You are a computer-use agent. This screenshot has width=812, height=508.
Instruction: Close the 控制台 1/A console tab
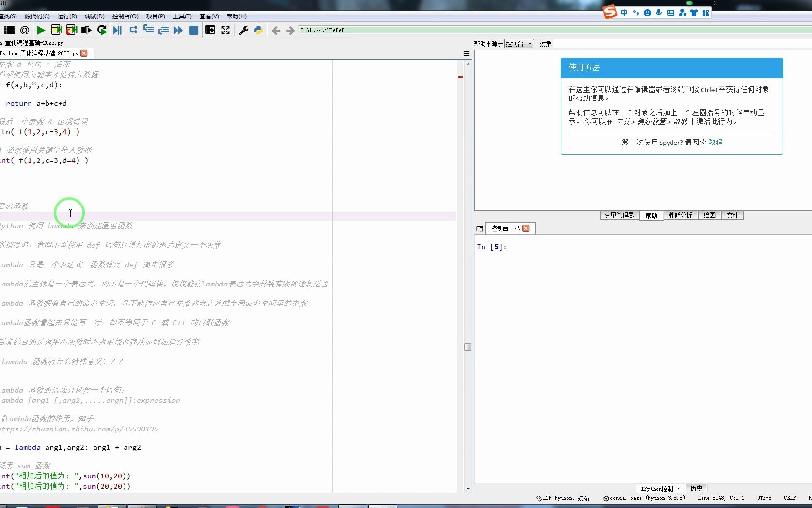526,228
